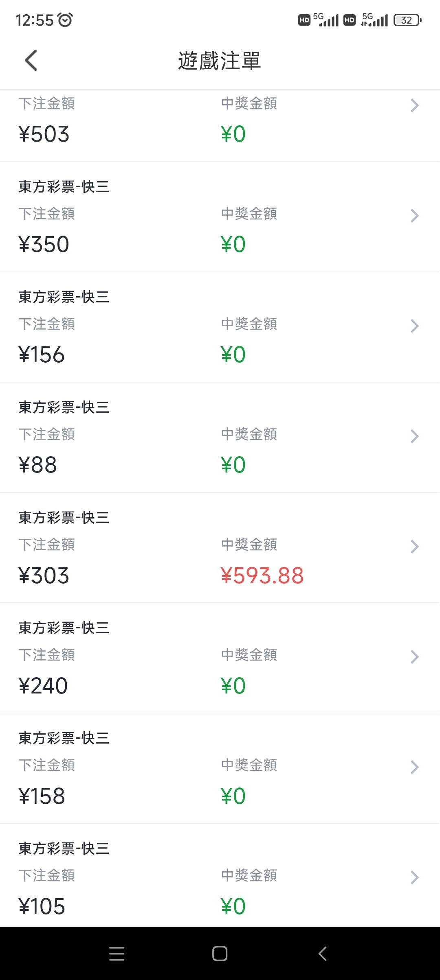Expand the ¥503 bet record chevron
This screenshot has width=440, height=980.
[414, 105]
